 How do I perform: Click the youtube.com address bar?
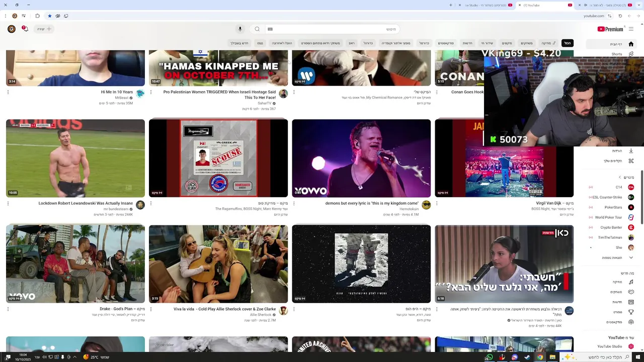(x=594, y=16)
